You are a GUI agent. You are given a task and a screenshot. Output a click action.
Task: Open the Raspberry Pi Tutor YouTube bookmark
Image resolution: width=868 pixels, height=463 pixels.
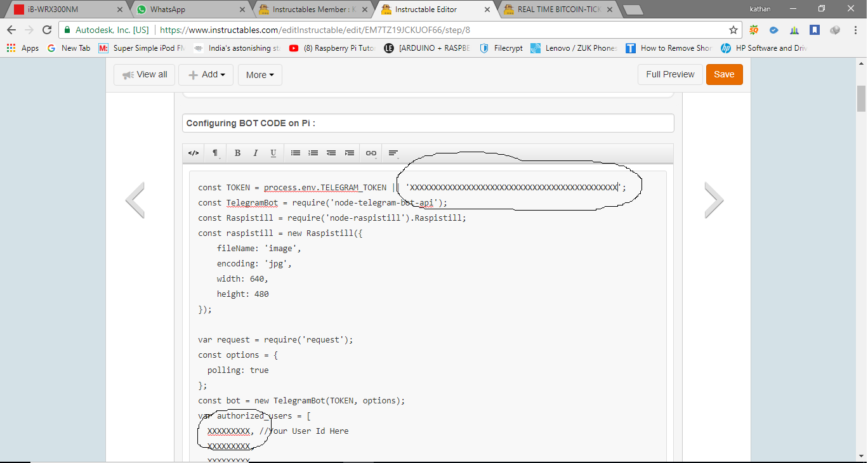[332, 48]
